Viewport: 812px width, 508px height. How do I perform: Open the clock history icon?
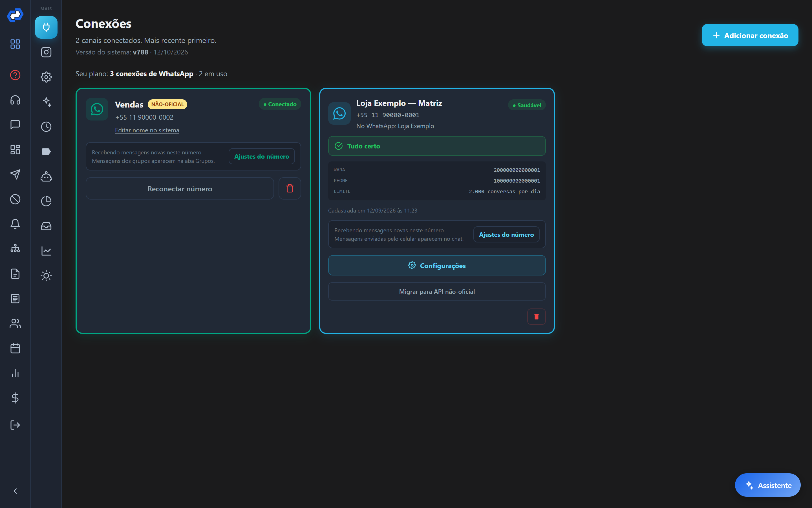46,127
